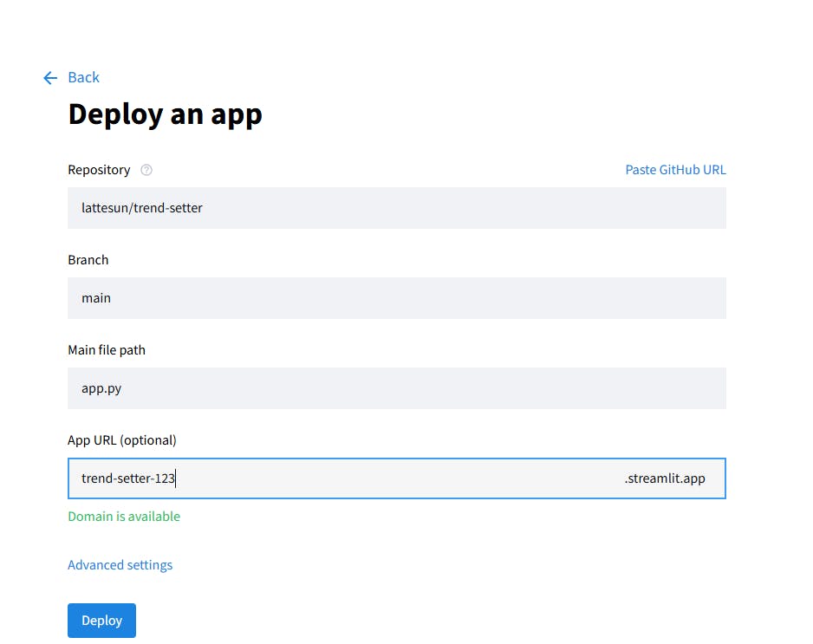Click the Repository field label
The width and height of the screenshot is (813, 644).
(x=99, y=170)
